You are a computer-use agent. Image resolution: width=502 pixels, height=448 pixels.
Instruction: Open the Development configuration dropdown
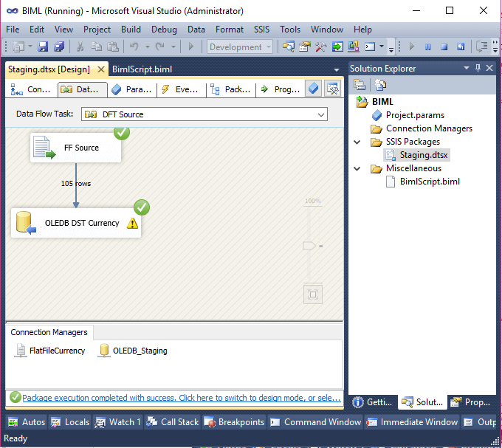[240, 46]
